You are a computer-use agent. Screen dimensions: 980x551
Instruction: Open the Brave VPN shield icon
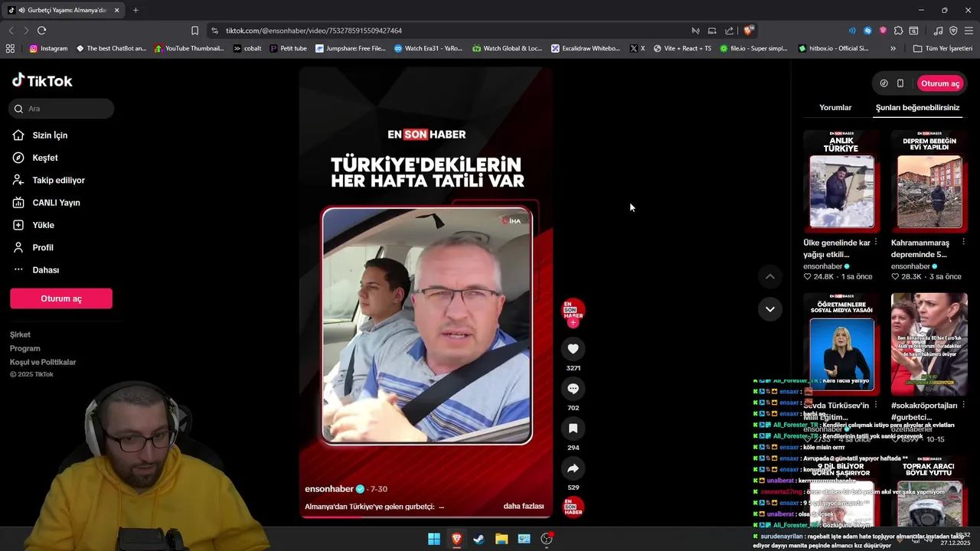click(953, 31)
